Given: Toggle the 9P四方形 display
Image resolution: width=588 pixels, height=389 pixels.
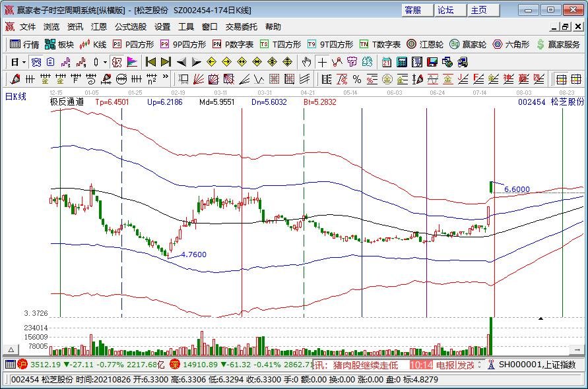Looking at the screenshot, I should point(187,45).
